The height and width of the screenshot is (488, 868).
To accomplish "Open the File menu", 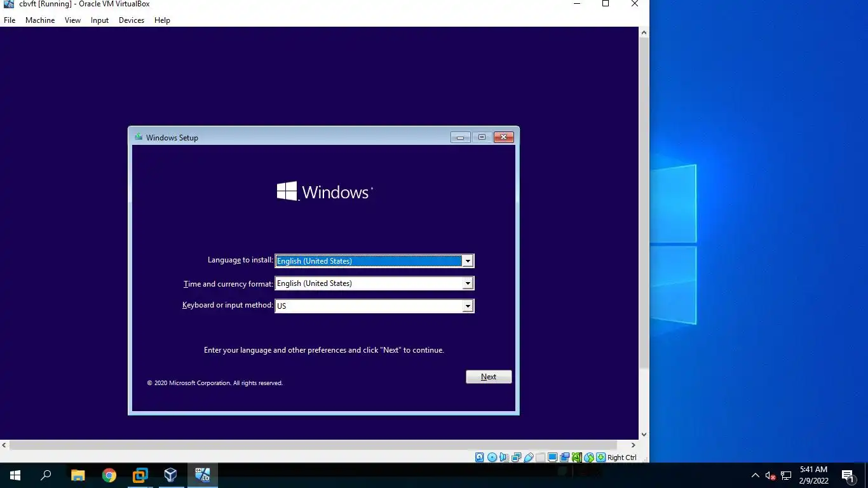I will [x=10, y=20].
